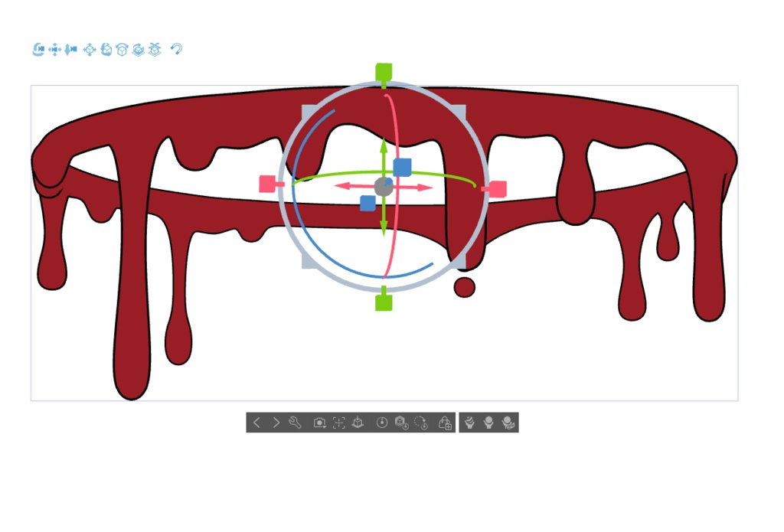Click the blue magnet snap icon

176,49
